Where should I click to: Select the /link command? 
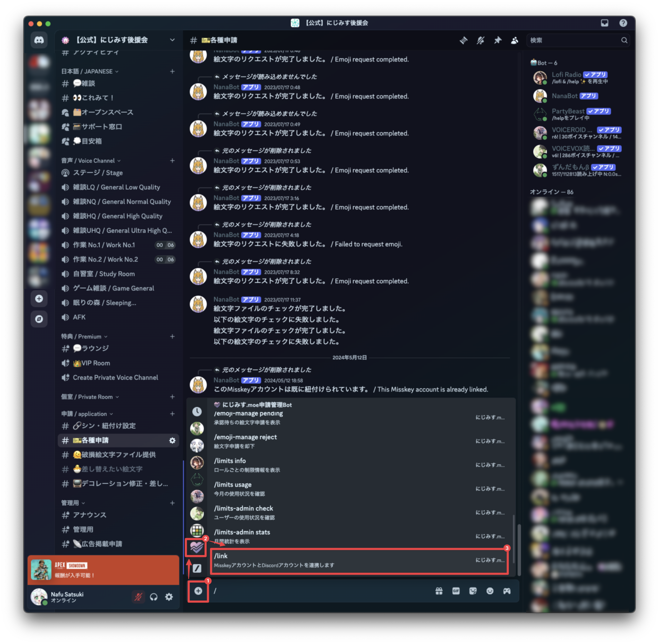pyautogui.click(x=359, y=561)
